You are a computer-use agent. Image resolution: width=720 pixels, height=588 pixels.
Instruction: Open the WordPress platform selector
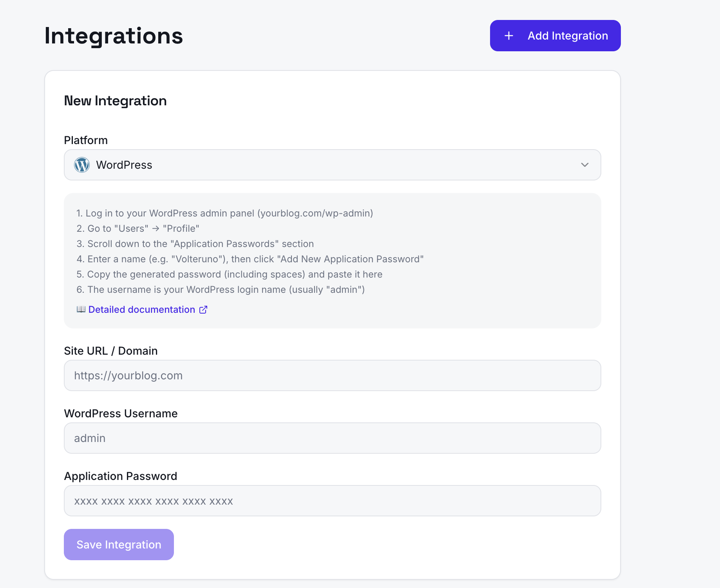click(x=332, y=165)
